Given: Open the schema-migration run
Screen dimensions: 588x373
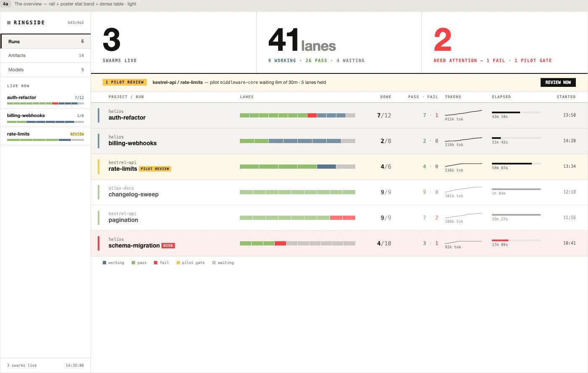Looking at the screenshot, I should click(339, 243).
